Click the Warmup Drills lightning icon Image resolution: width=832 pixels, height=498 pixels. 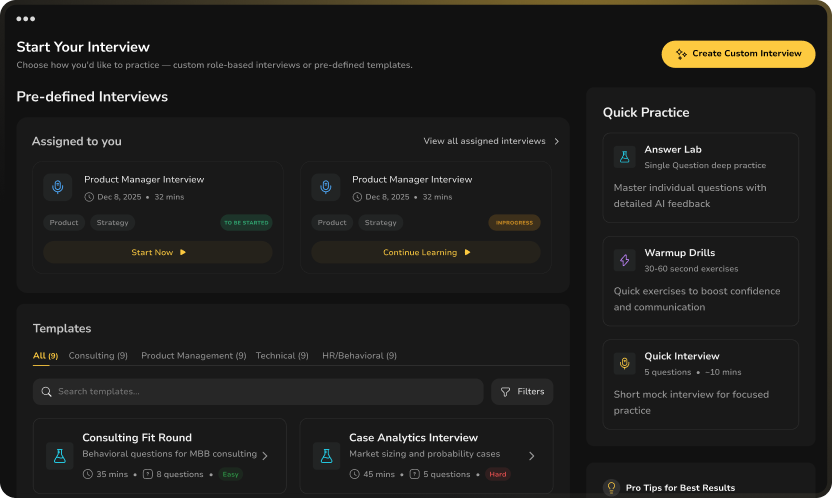tap(625, 260)
